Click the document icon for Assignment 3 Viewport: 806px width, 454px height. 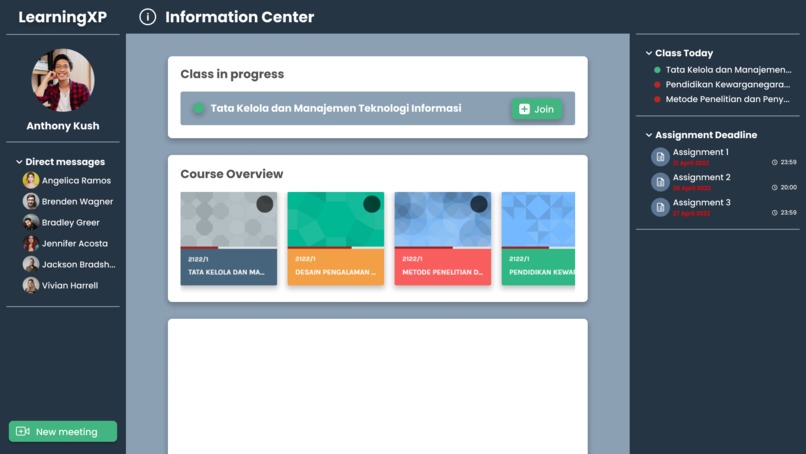point(660,207)
